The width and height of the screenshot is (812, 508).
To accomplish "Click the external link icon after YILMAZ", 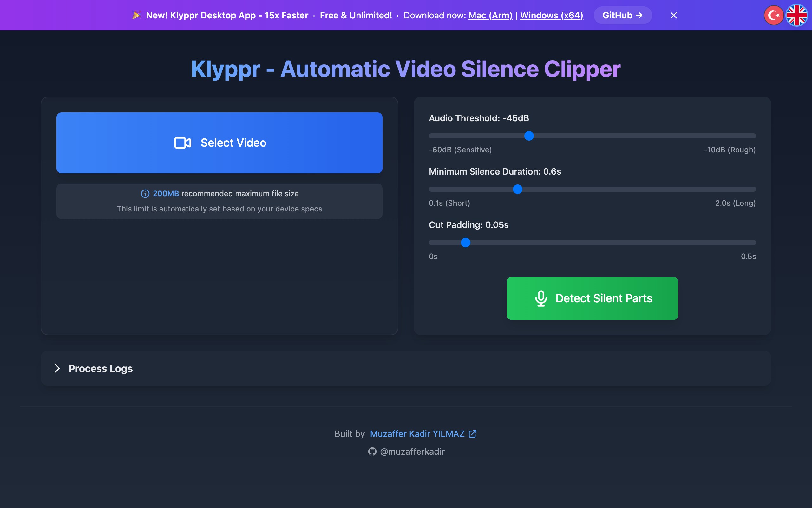I will (x=472, y=434).
